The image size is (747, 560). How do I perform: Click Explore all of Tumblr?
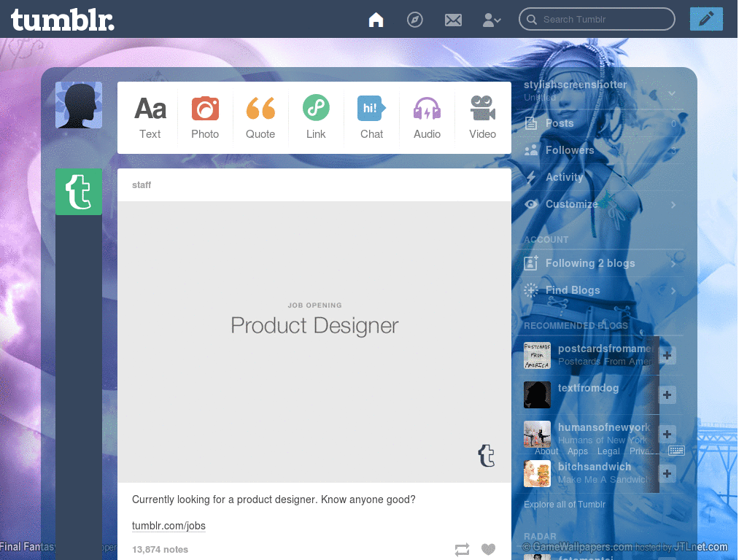[x=565, y=505]
